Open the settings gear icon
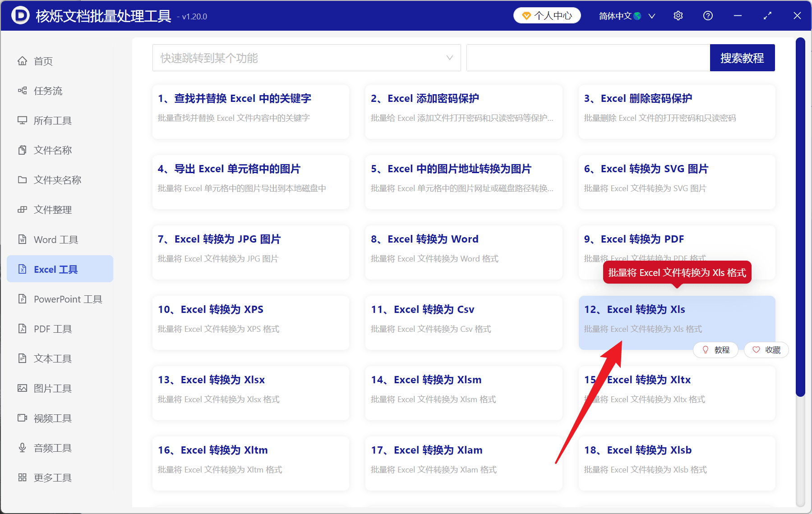The image size is (812, 514). [678, 16]
